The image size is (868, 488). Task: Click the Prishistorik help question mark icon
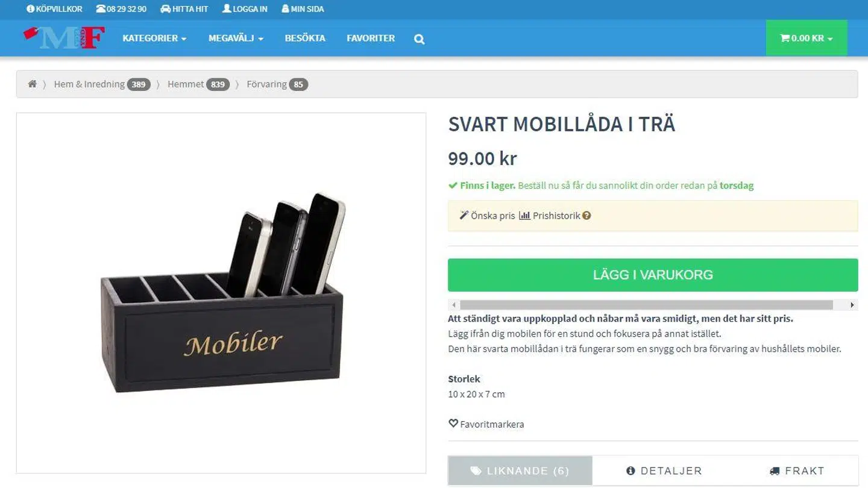[587, 216]
